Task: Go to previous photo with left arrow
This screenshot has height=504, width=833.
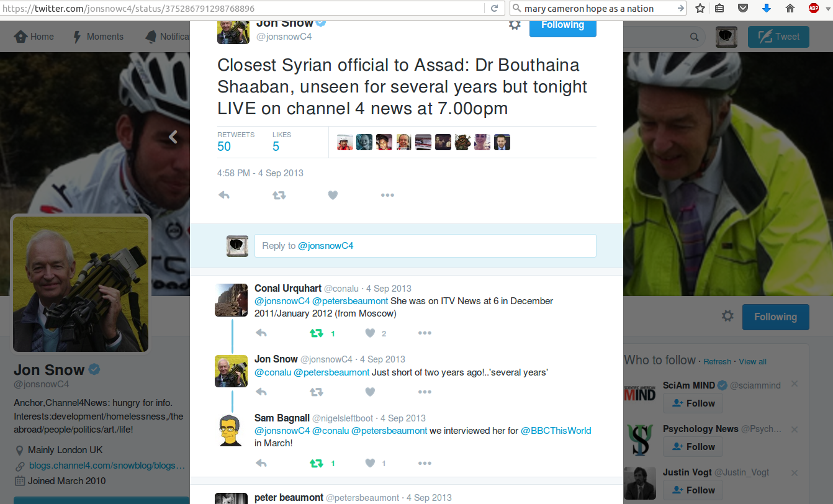Action: pyautogui.click(x=173, y=137)
